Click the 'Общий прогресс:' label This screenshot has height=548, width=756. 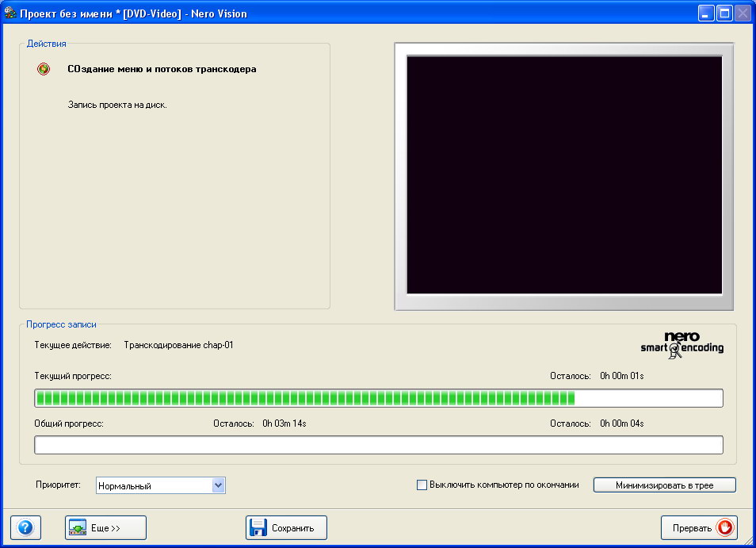69,423
